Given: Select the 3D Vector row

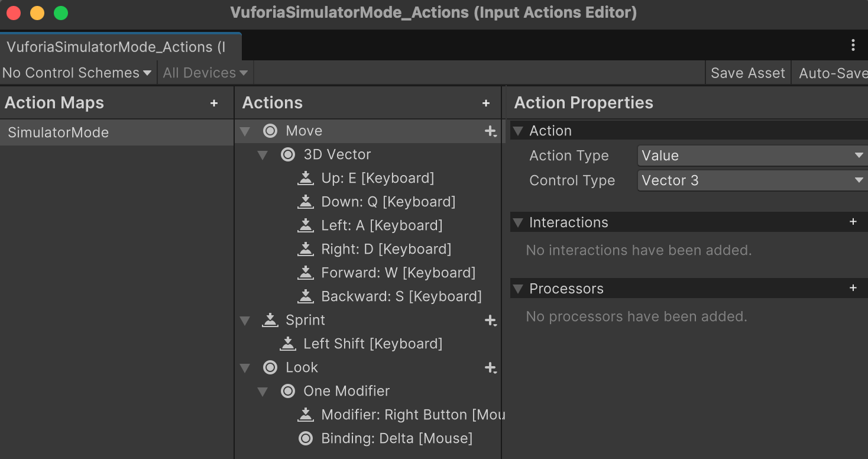Looking at the screenshot, I should 368,154.
